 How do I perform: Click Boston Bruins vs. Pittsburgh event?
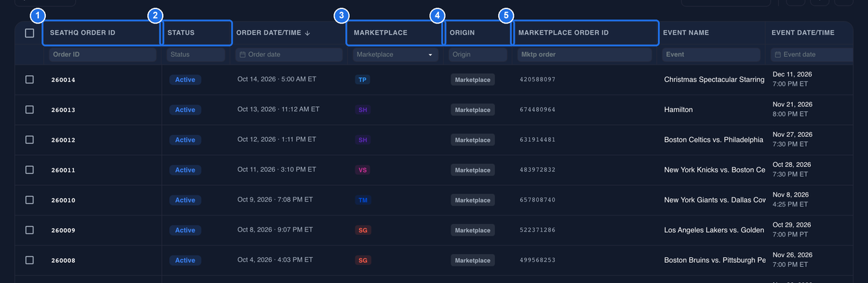715,260
